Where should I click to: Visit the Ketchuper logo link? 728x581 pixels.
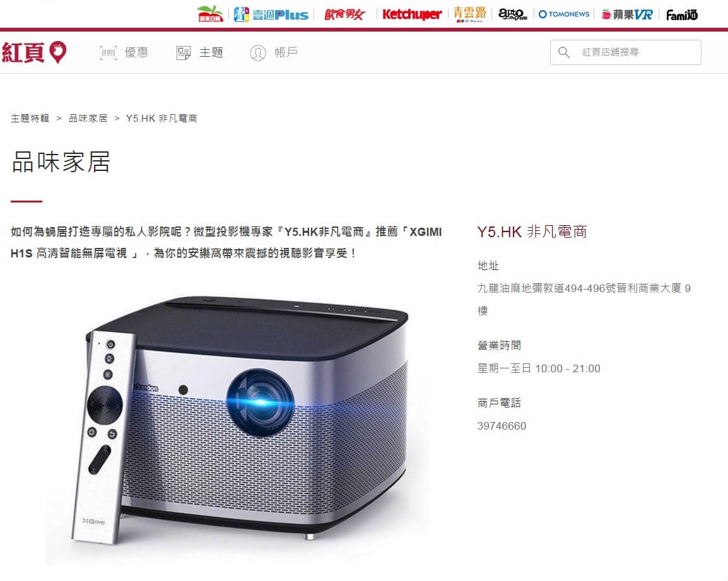tap(412, 15)
